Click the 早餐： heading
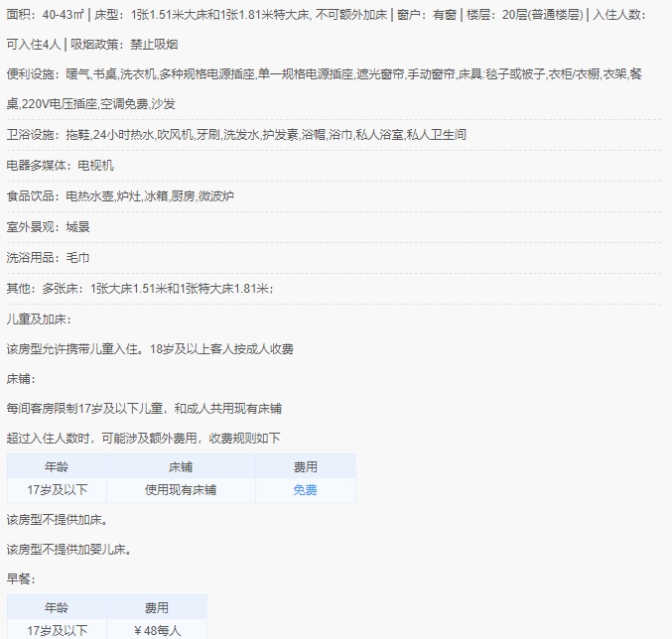 coord(21,579)
